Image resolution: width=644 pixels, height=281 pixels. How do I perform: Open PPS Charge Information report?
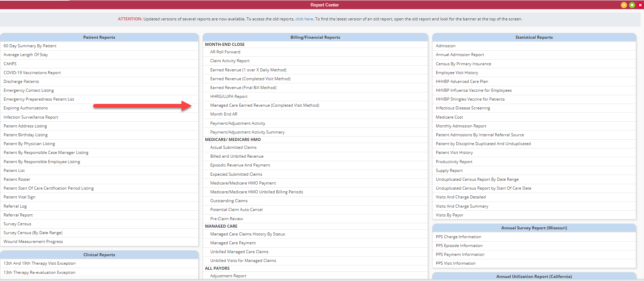pos(458,237)
